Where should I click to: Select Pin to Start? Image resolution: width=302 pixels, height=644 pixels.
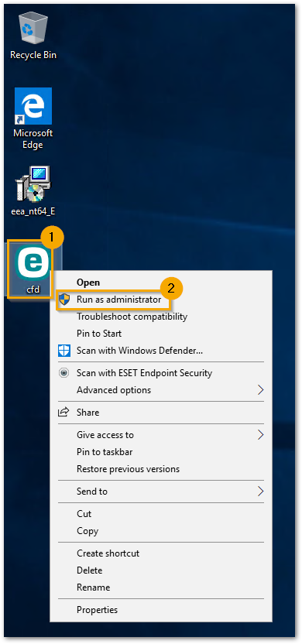pos(161,334)
